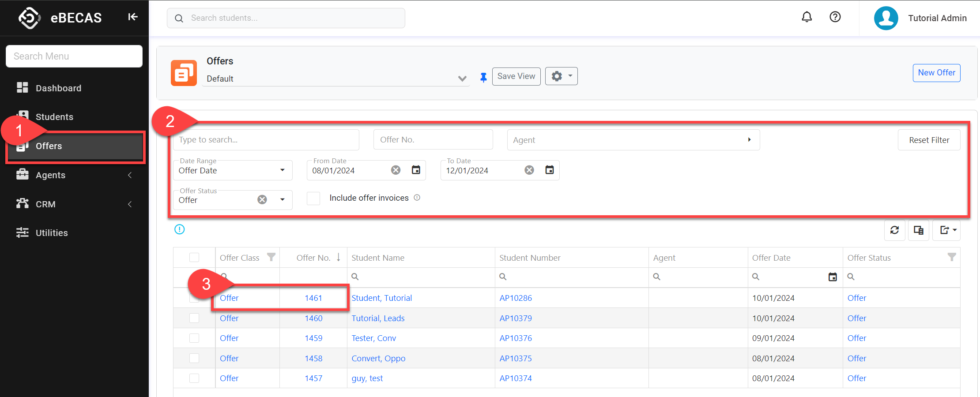Viewport: 980px width, 397px height.
Task: Open Students from sidebar
Action: (54, 117)
